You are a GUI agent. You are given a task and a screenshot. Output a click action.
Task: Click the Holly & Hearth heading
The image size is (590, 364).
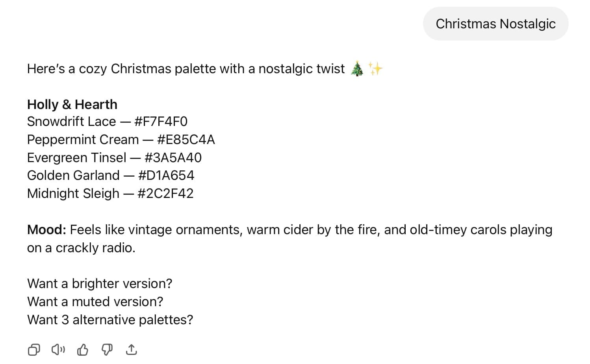tap(72, 104)
